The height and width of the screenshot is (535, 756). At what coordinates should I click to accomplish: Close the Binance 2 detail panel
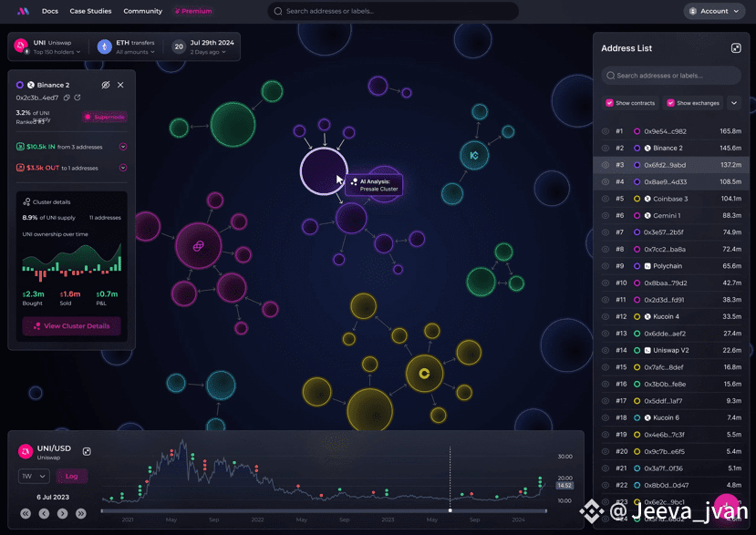tap(120, 85)
